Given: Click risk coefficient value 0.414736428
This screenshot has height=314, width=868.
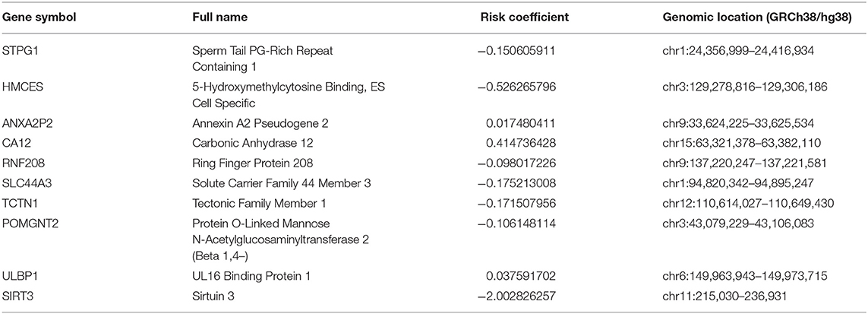Looking at the screenshot, I should point(520,144).
